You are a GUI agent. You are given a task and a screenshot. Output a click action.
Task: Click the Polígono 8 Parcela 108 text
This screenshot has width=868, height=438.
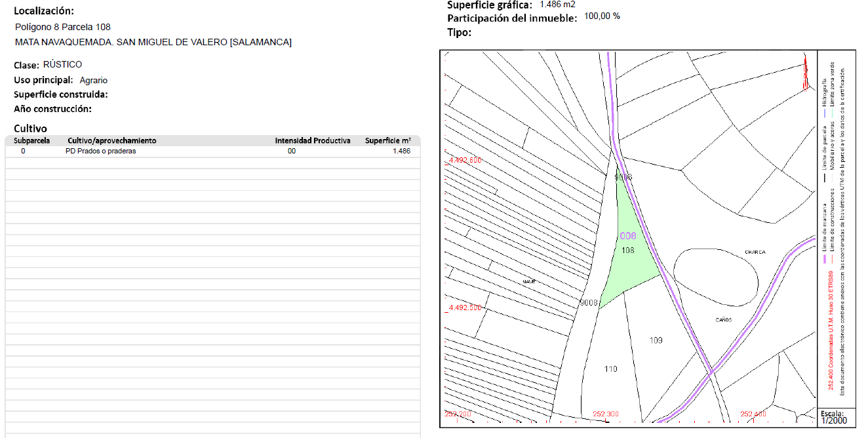point(62,27)
